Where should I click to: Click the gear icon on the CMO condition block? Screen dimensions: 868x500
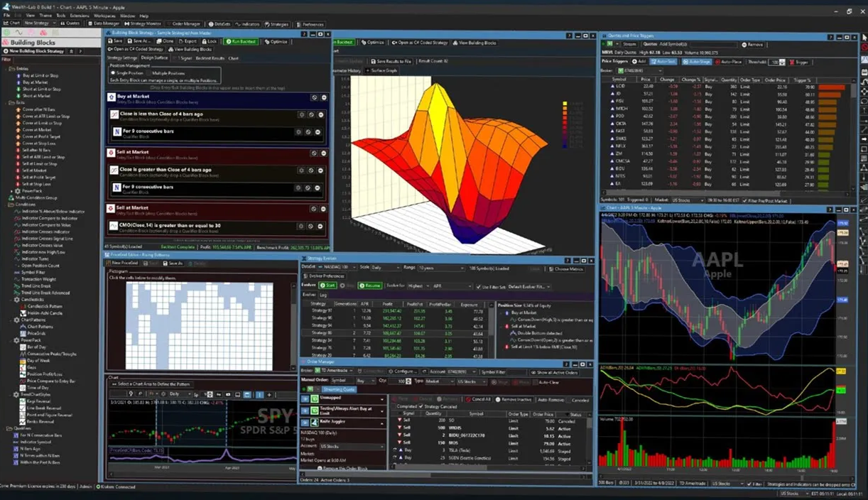point(301,226)
